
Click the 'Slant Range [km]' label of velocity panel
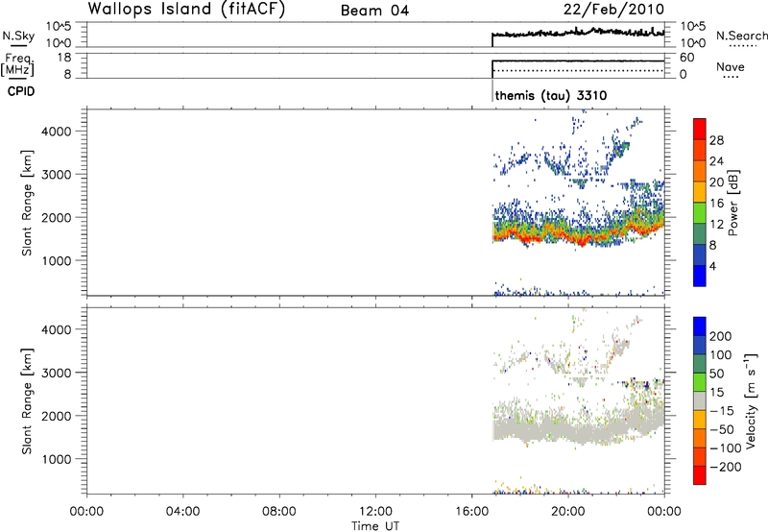[x=27, y=401]
